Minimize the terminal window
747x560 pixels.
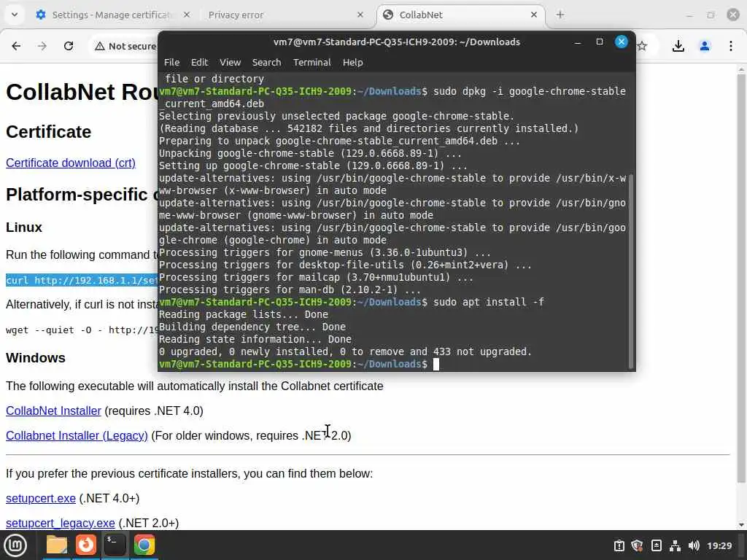click(x=578, y=42)
